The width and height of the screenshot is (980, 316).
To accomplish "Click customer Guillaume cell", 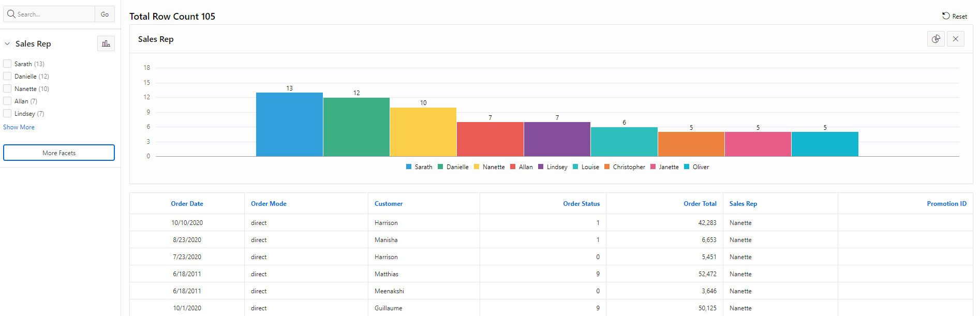I will (424, 308).
